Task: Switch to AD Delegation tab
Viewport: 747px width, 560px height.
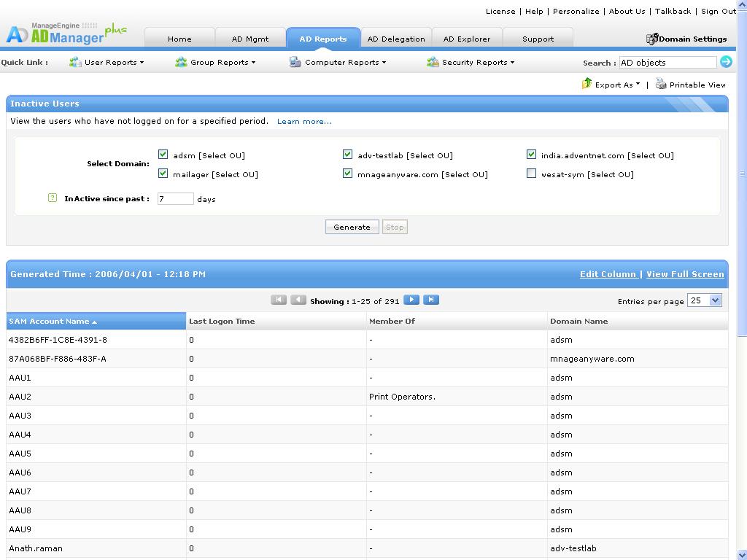Action: tap(396, 39)
